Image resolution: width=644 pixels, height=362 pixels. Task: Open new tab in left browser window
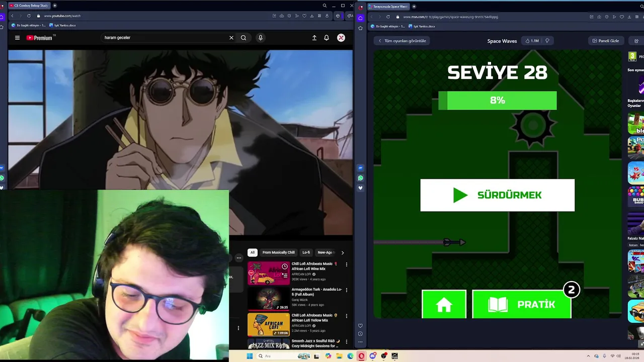[x=55, y=6]
